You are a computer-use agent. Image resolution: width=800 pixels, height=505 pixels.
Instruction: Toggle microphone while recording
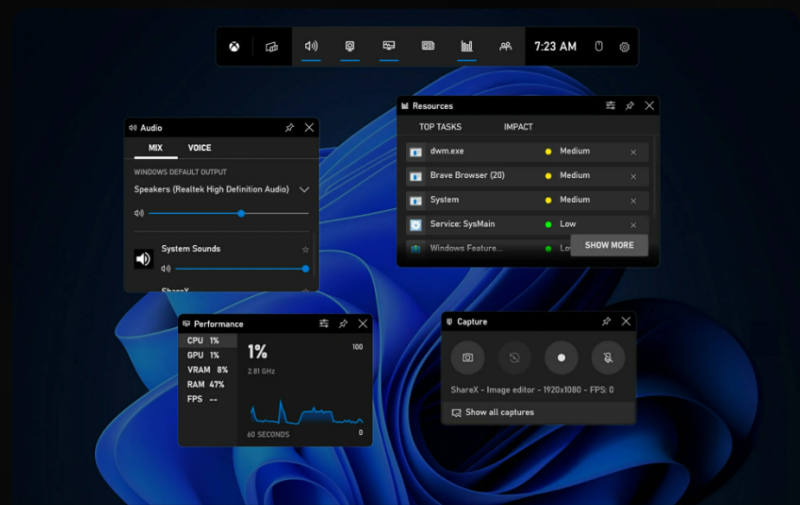pos(608,358)
